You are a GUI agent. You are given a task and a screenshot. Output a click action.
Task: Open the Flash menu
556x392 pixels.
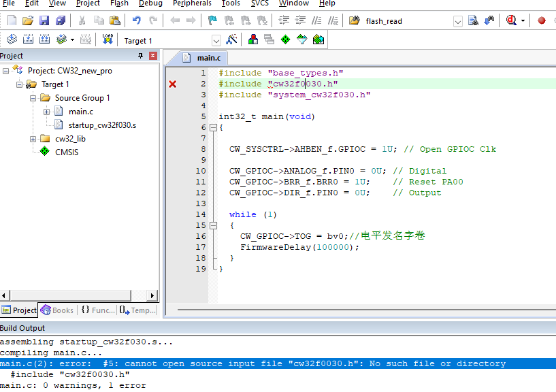coord(119,3)
